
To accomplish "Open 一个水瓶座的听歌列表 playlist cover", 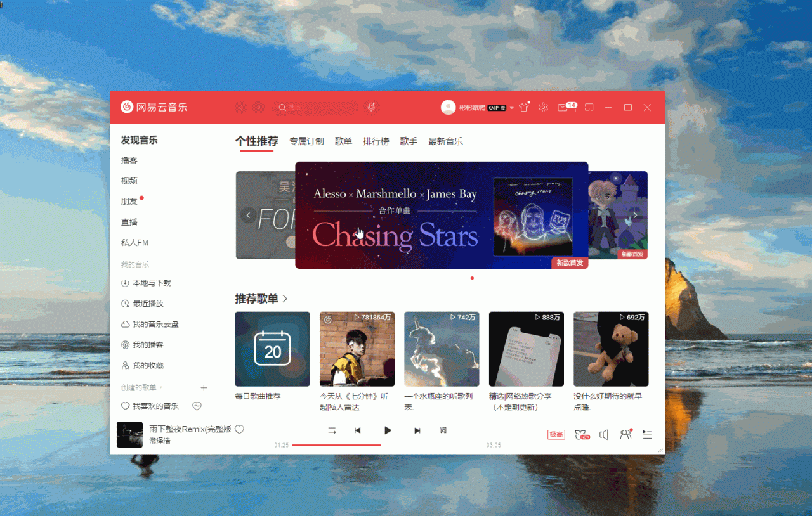I will click(x=442, y=349).
